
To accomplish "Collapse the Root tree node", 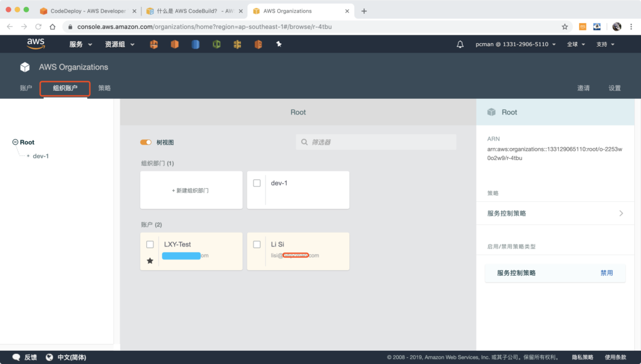I will coord(15,142).
